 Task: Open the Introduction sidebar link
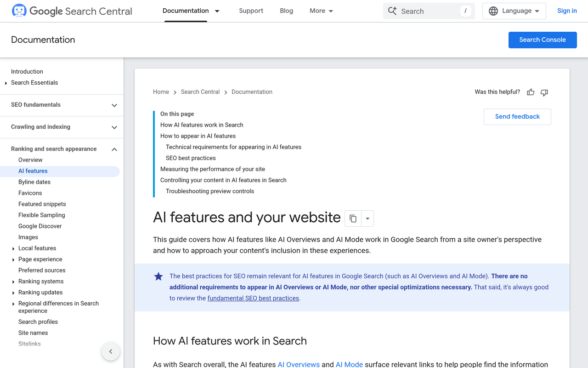27,72
